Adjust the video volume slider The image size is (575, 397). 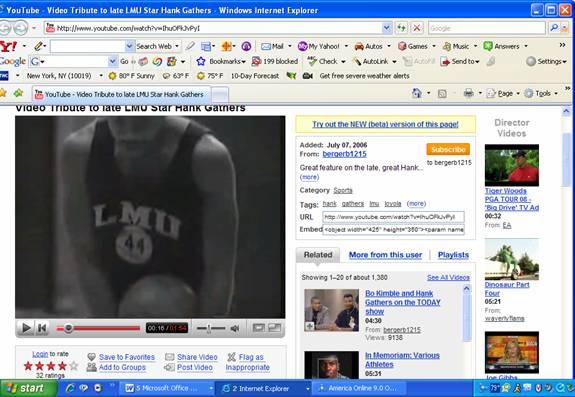pyautogui.click(x=211, y=328)
